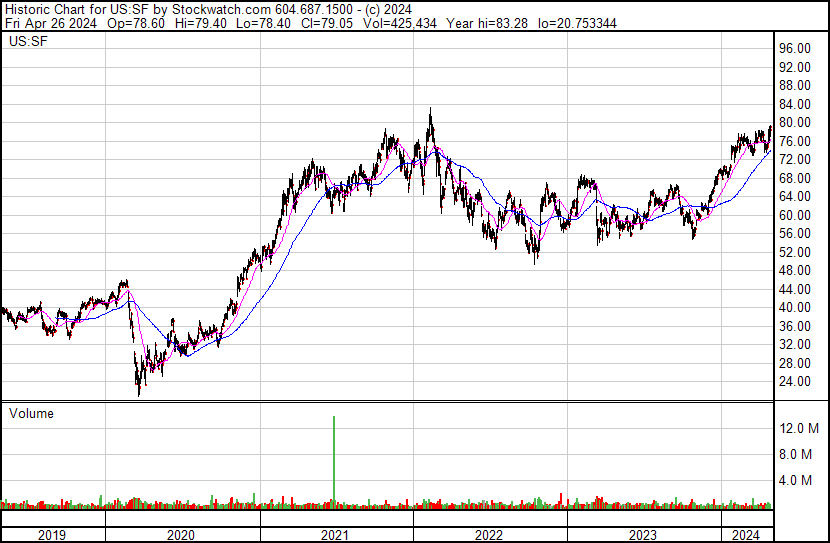Click the Lo=78.40 low value
830x543 pixels.
click(x=264, y=23)
